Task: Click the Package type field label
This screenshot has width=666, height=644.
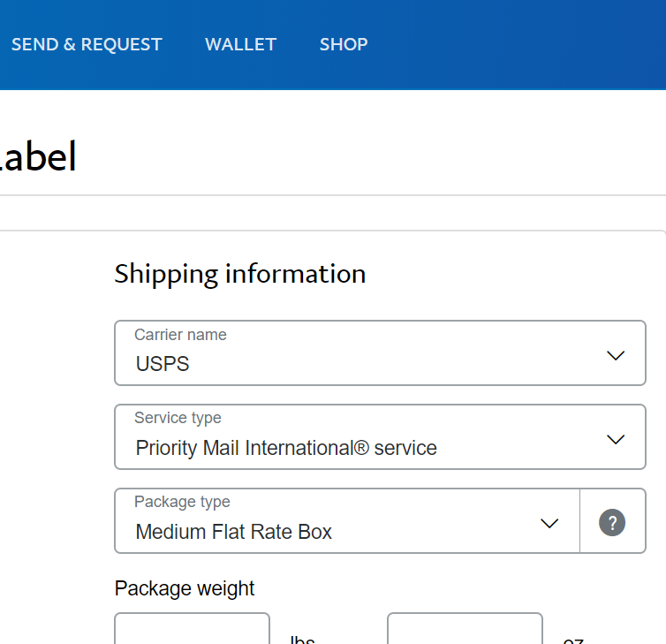Action: tap(182, 502)
